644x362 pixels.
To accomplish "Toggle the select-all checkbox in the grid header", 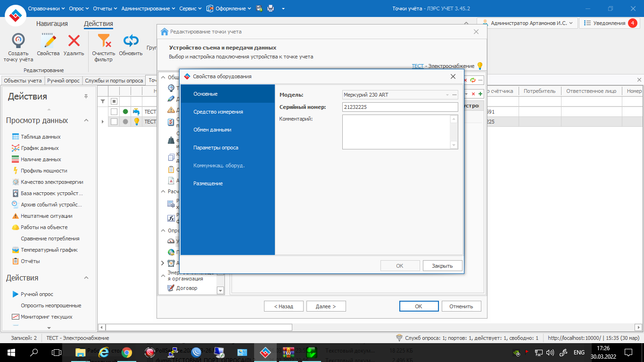I will click(114, 101).
